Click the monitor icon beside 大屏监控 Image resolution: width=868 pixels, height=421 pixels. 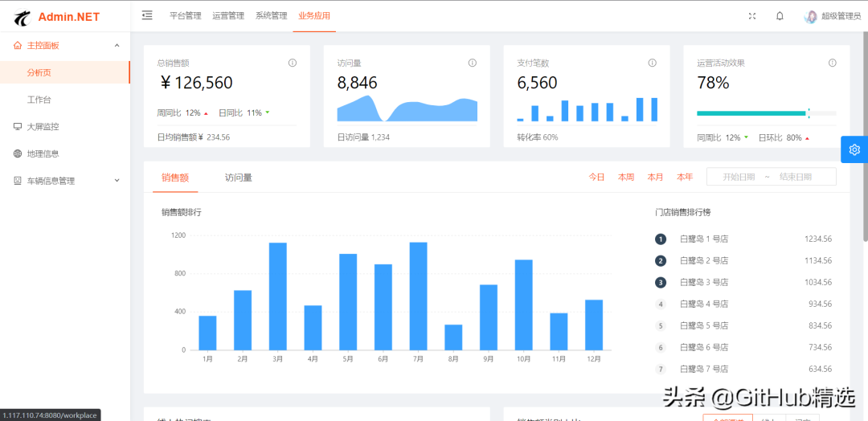click(18, 127)
